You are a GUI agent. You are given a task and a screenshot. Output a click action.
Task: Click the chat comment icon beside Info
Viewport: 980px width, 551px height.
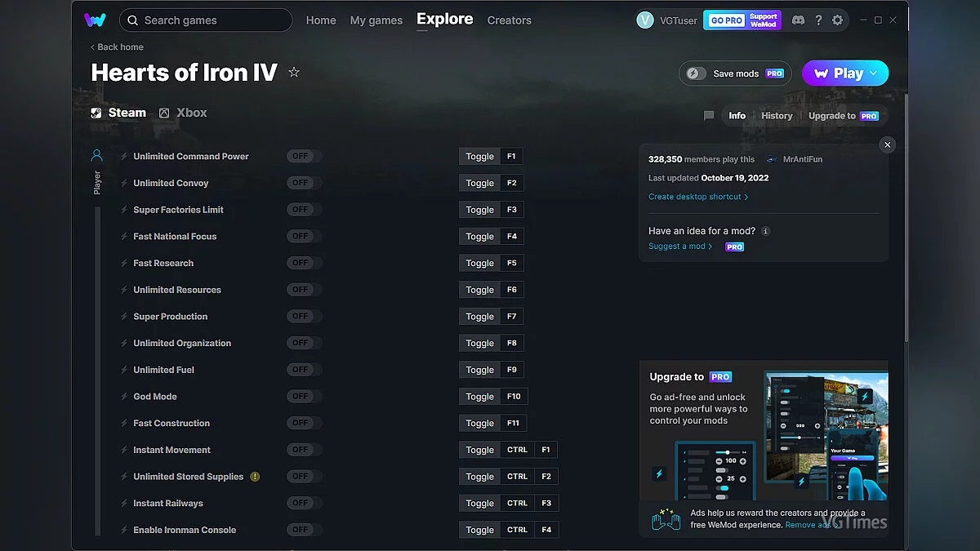[709, 116]
